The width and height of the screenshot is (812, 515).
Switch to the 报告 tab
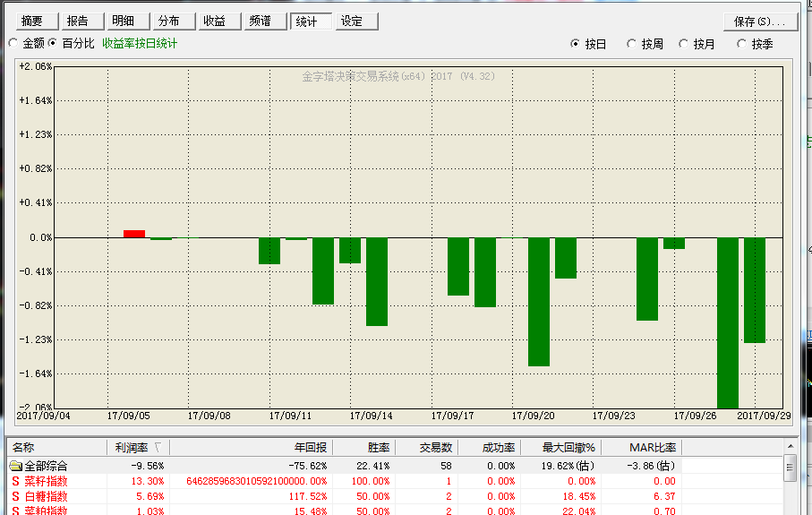[78, 21]
